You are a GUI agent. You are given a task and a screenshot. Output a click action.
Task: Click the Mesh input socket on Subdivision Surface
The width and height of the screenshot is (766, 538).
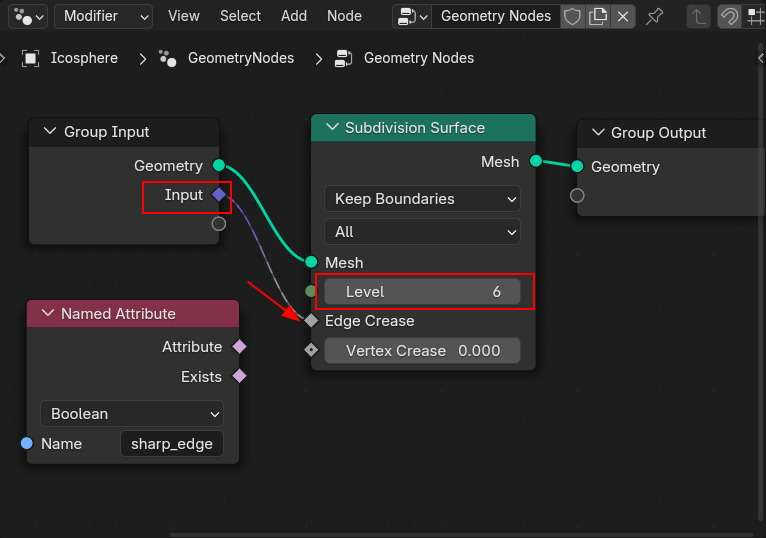[311, 262]
